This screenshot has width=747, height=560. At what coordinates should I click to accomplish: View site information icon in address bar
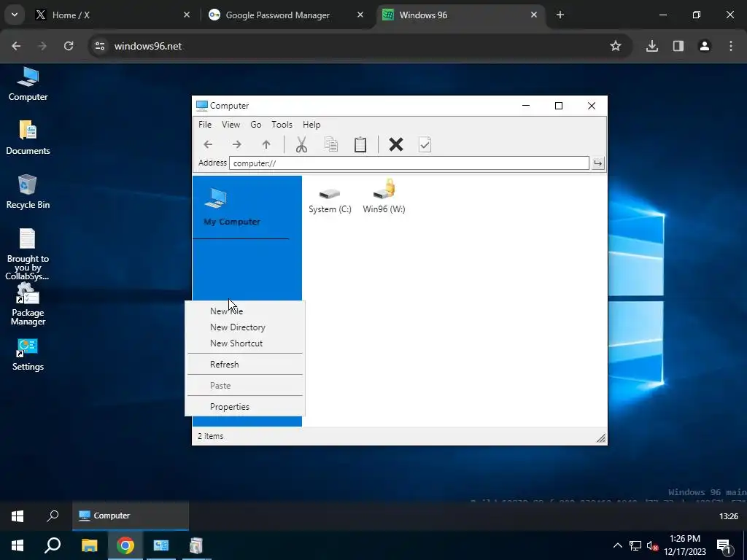click(x=100, y=46)
